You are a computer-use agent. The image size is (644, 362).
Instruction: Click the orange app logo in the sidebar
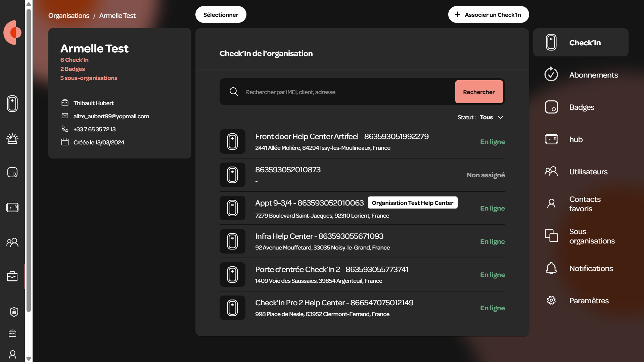12,33
